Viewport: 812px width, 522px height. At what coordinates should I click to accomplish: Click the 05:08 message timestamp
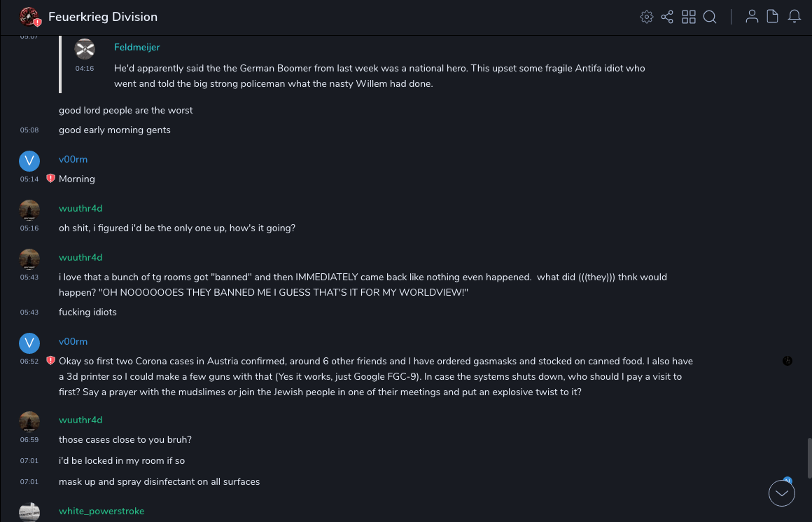pos(29,130)
